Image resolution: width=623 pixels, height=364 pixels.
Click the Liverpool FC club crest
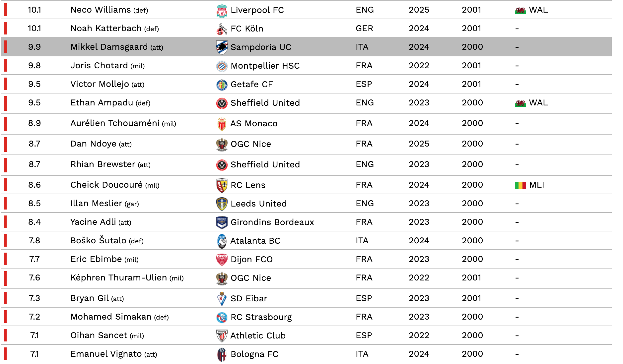(222, 10)
